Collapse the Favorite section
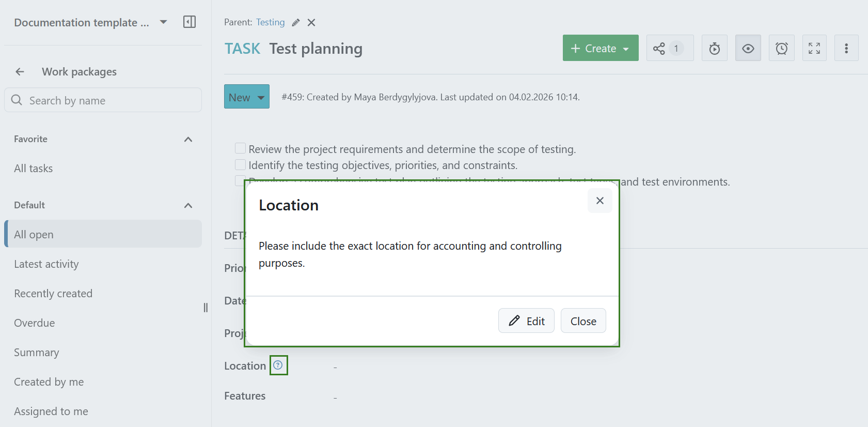868x427 pixels. pyautogui.click(x=188, y=139)
